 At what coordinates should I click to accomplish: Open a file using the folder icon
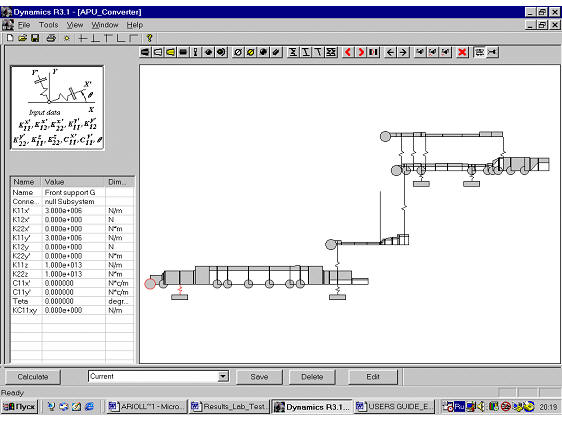22,38
